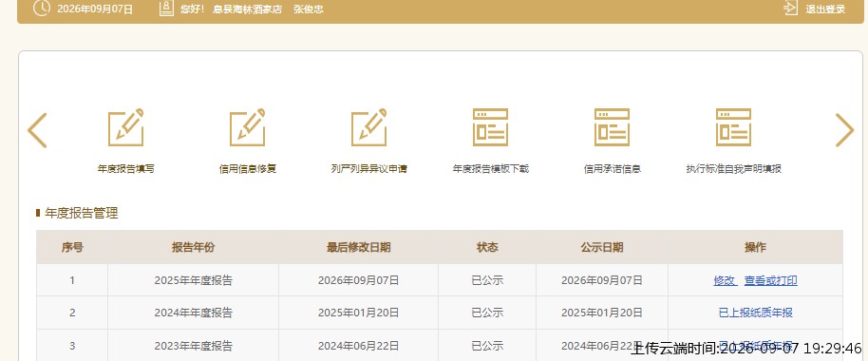
Task: Open the 信用承诺信息 page icon
Action: 612,126
